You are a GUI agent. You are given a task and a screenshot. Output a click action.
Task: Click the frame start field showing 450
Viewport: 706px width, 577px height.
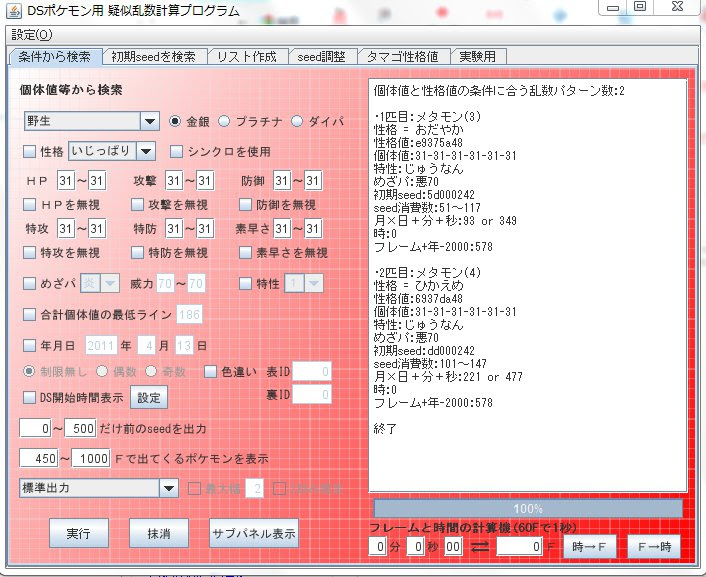click(x=38, y=458)
